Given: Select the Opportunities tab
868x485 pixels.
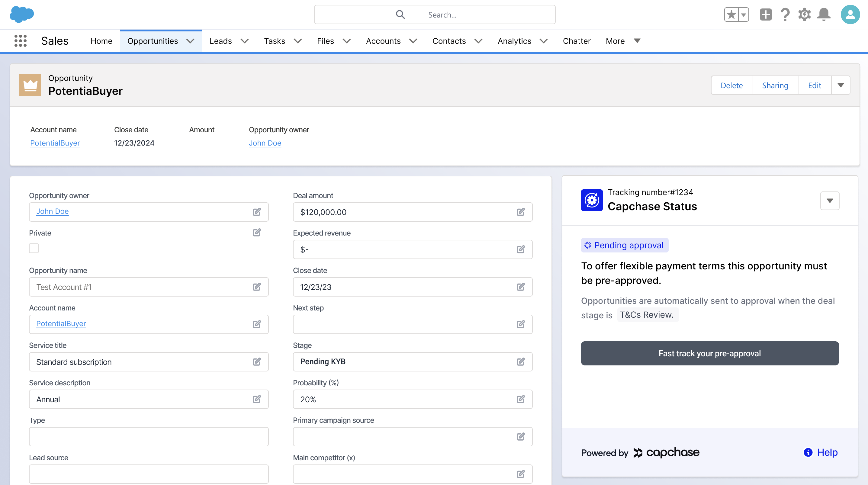Looking at the screenshot, I should pos(153,41).
